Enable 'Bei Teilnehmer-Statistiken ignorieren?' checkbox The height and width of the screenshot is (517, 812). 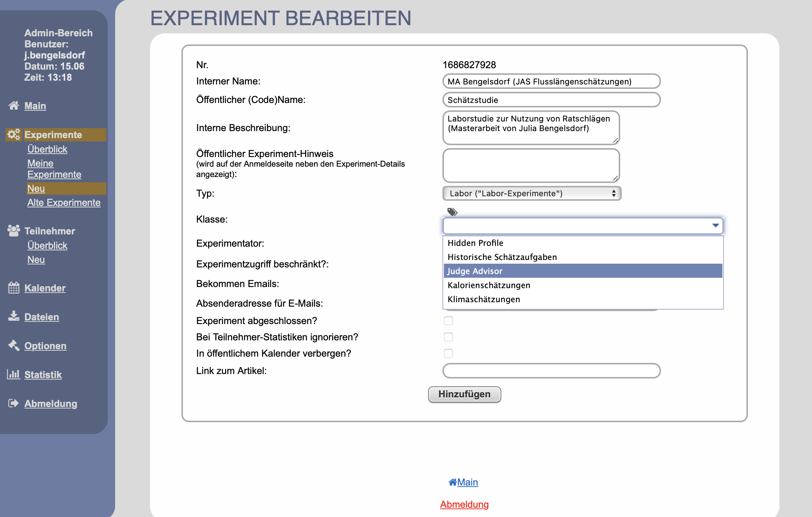click(x=448, y=337)
